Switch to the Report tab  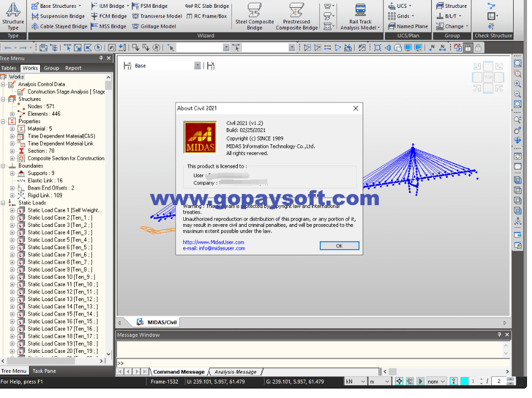[x=74, y=68]
